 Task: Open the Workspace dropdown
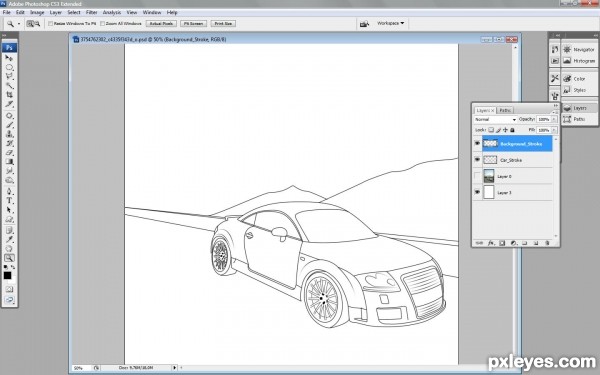(x=390, y=23)
